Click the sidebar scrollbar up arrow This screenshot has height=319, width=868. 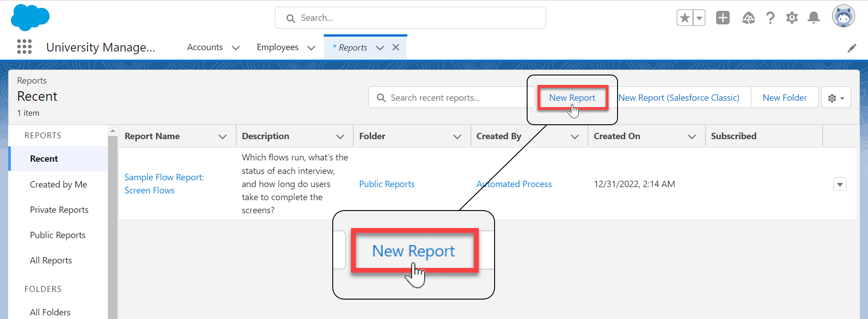[113, 131]
